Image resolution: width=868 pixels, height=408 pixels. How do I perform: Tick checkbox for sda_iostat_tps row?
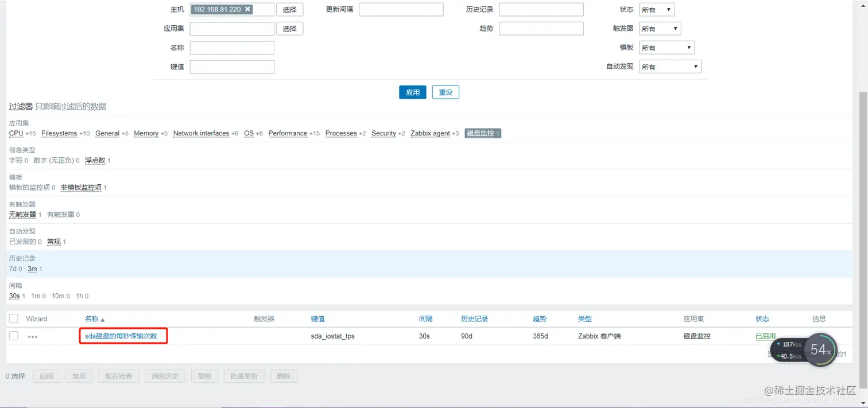(14, 336)
